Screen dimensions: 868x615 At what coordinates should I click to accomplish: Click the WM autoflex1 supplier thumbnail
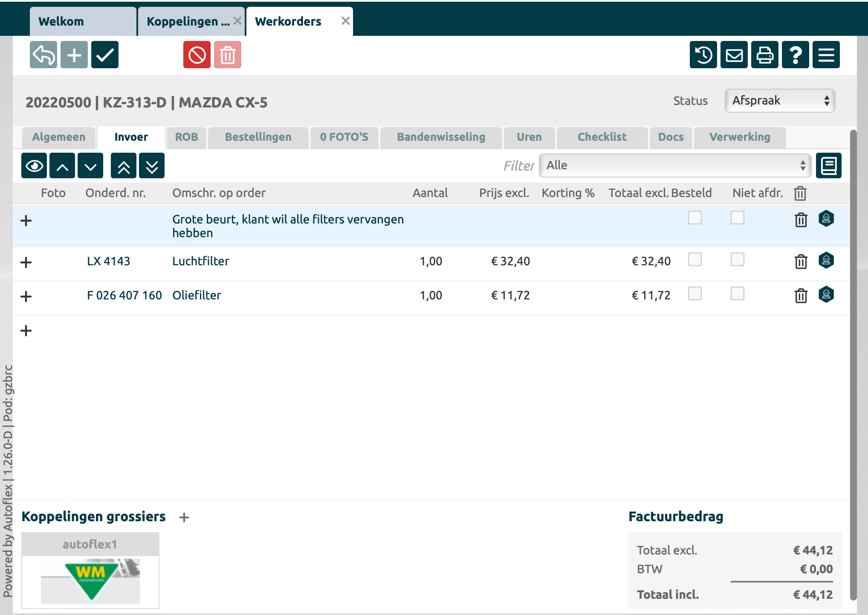click(90, 580)
